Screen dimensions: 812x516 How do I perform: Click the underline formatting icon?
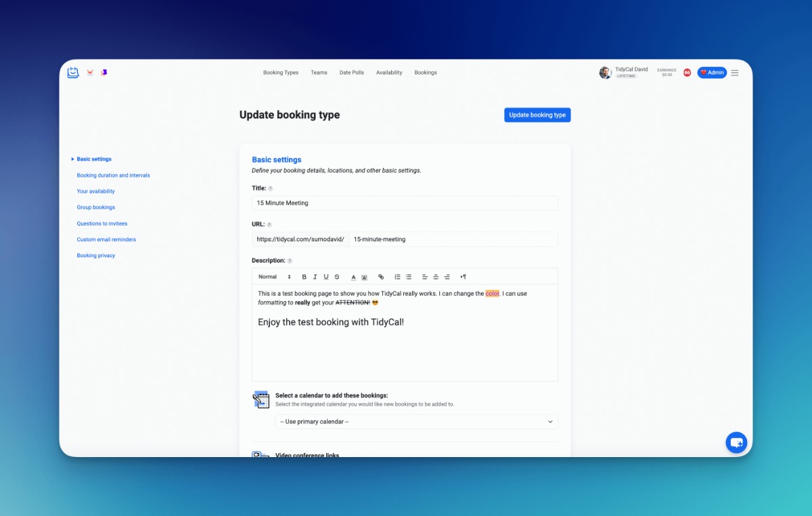tap(326, 277)
